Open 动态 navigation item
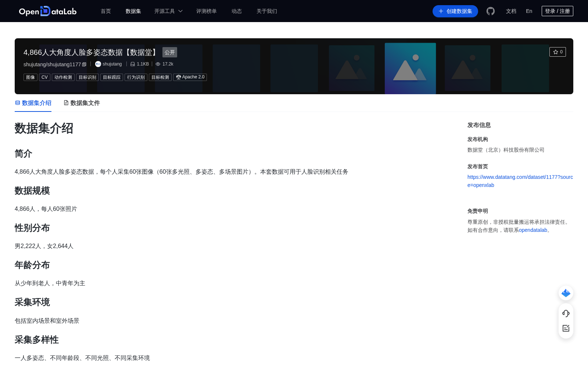This screenshot has height=368, width=588. click(x=237, y=11)
